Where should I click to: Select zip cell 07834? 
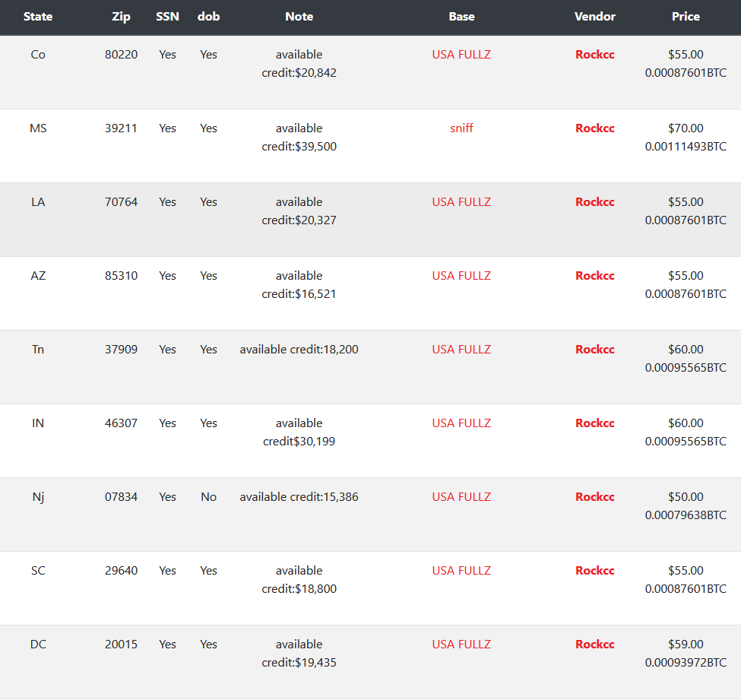coord(121,497)
